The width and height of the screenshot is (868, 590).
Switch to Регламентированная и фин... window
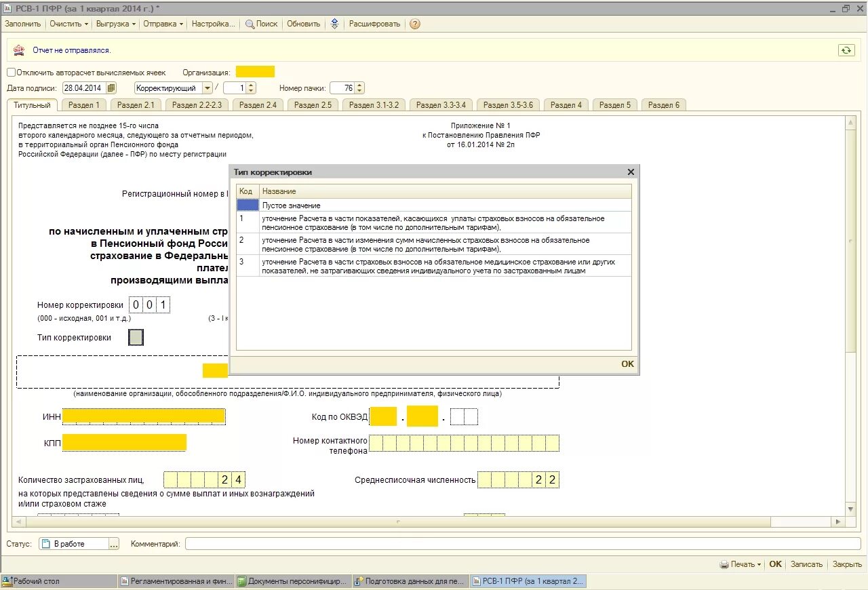(176, 581)
